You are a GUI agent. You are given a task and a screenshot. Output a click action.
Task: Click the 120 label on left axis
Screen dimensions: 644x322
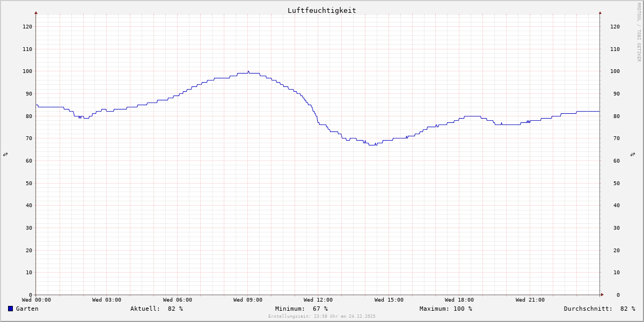click(x=27, y=26)
